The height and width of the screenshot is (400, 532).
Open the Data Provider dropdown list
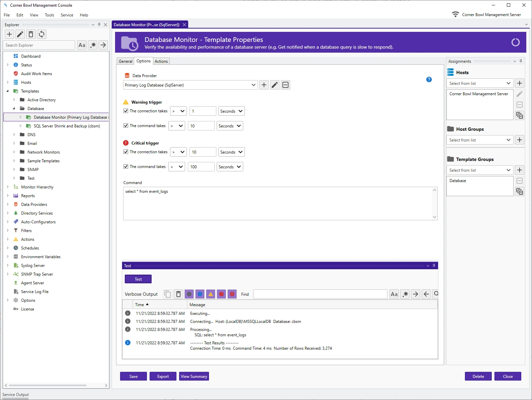(253, 85)
